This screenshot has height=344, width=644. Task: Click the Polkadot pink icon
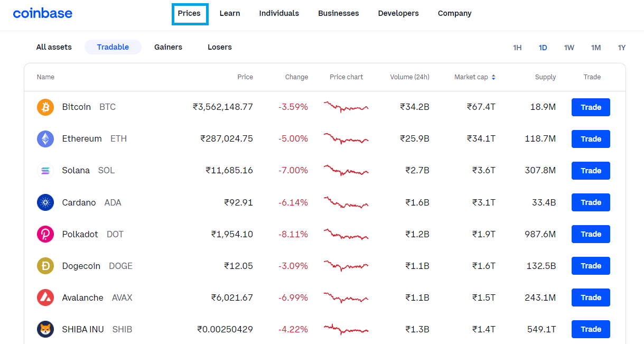pos(45,234)
